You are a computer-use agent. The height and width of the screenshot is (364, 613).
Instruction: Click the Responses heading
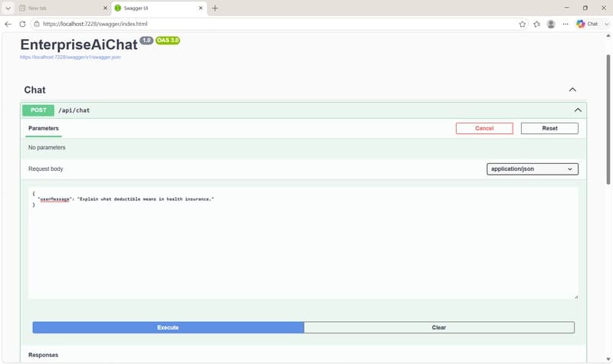(x=44, y=355)
